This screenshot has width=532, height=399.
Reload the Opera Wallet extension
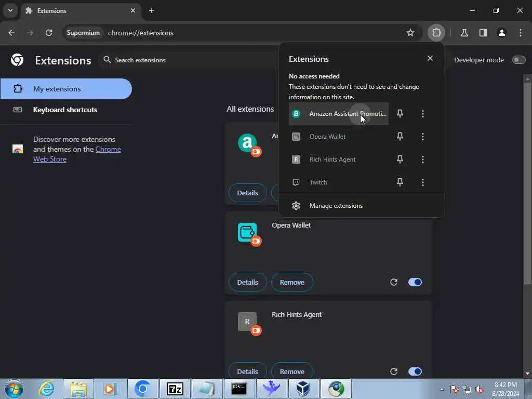point(394,282)
